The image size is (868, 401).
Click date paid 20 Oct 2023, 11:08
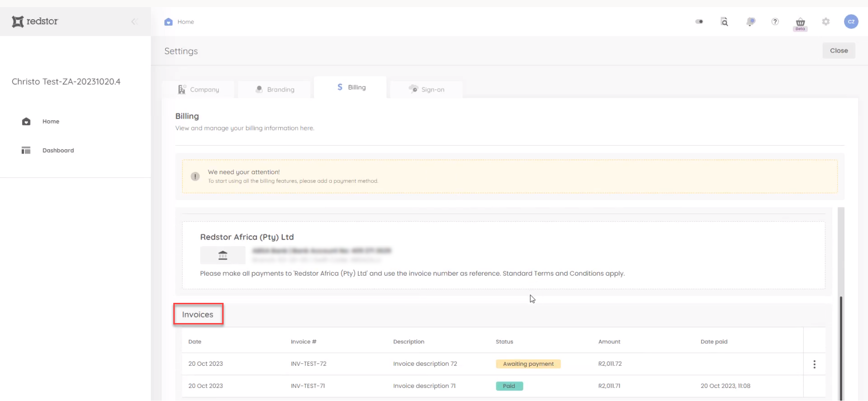click(726, 386)
